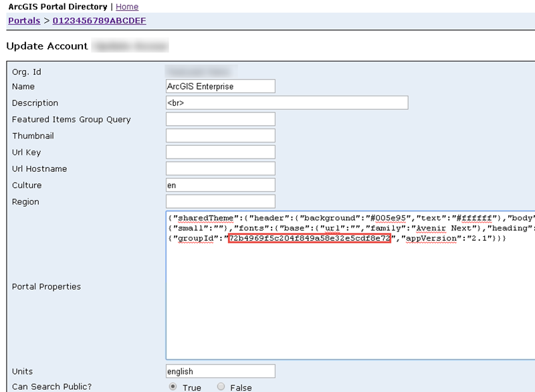Click the ArcGIS Portal Directory title
535x392 pixels.
tap(58, 7)
